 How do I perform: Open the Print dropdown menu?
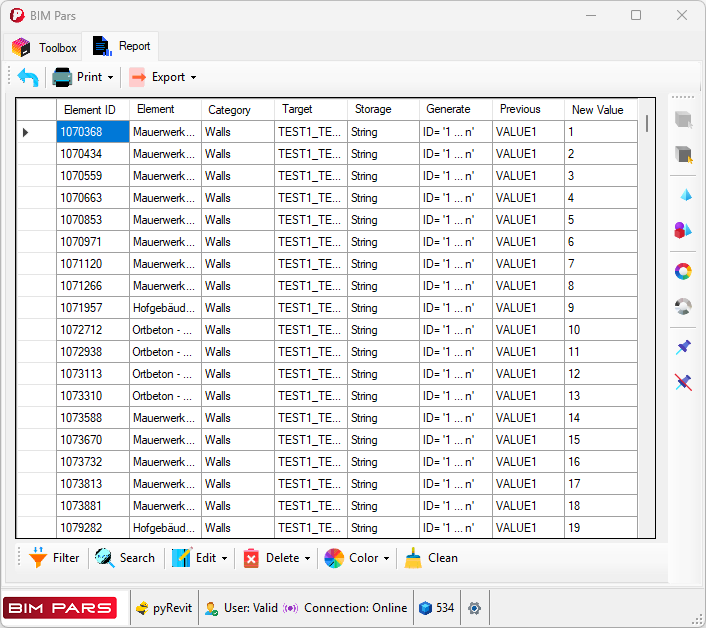tap(83, 77)
